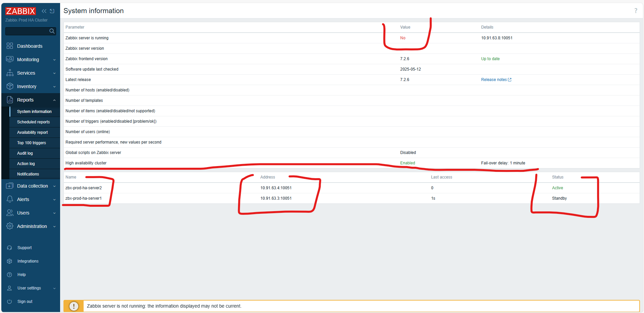Click the Zabbix logo
The width and height of the screenshot is (644, 313).
click(x=20, y=11)
